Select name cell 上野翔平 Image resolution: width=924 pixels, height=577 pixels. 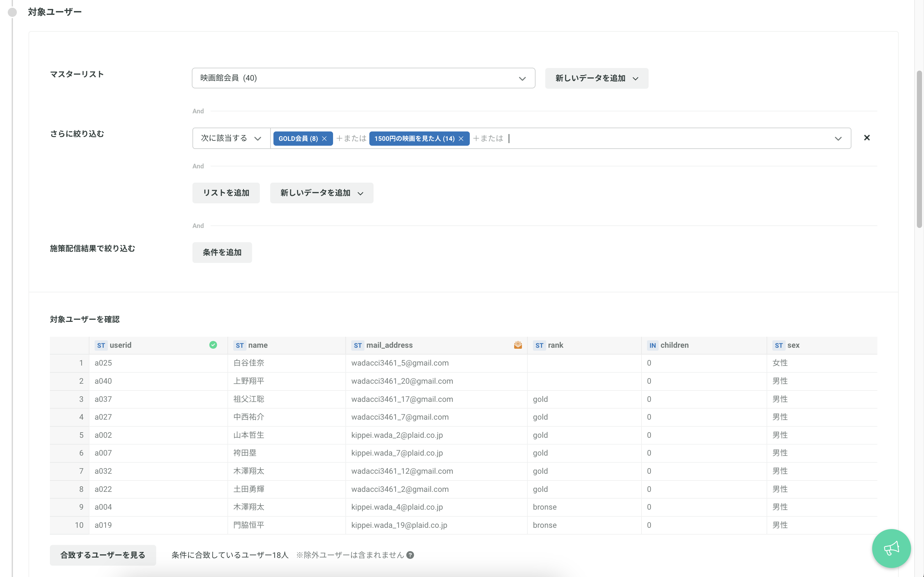(x=287, y=381)
